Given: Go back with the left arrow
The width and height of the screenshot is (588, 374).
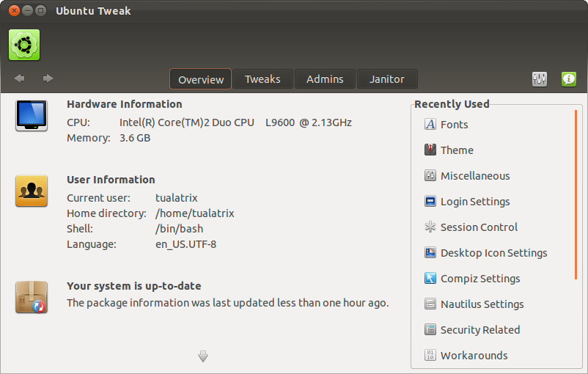Looking at the screenshot, I should (19, 78).
